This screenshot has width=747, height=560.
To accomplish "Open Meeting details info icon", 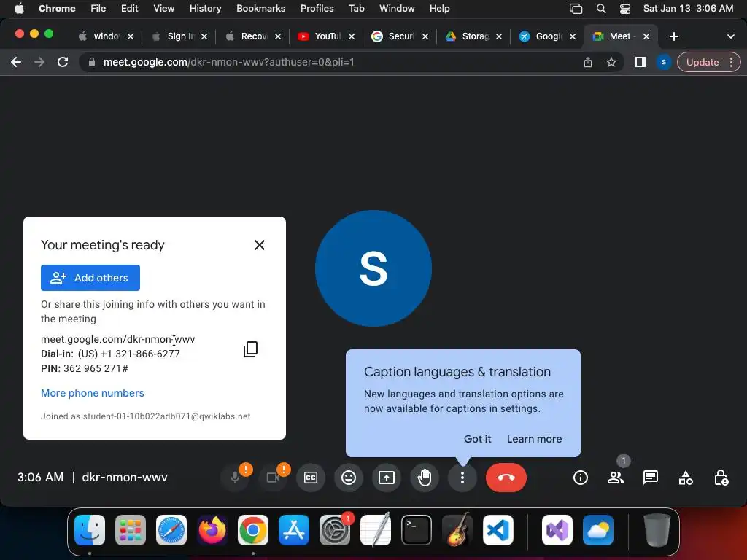I will click(x=580, y=477).
